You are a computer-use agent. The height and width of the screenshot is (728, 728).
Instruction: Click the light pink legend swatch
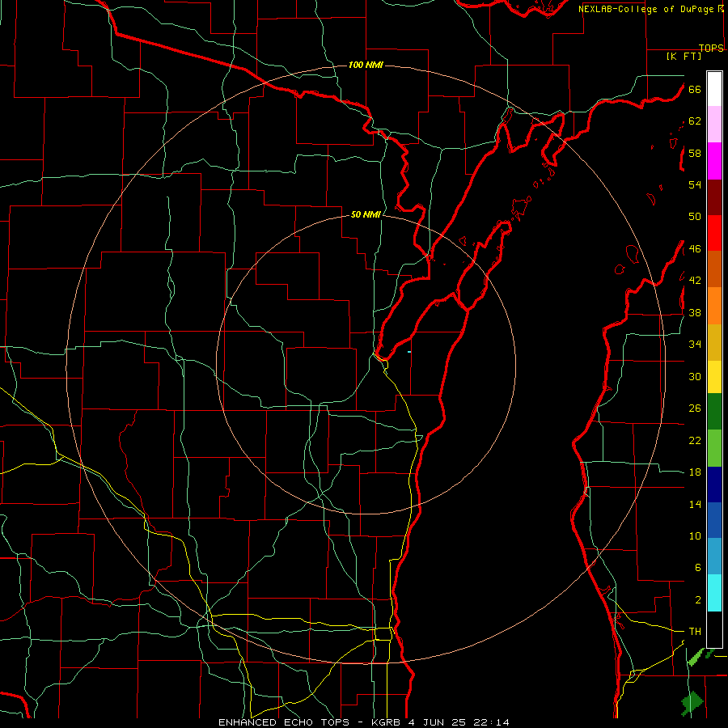point(714,124)
